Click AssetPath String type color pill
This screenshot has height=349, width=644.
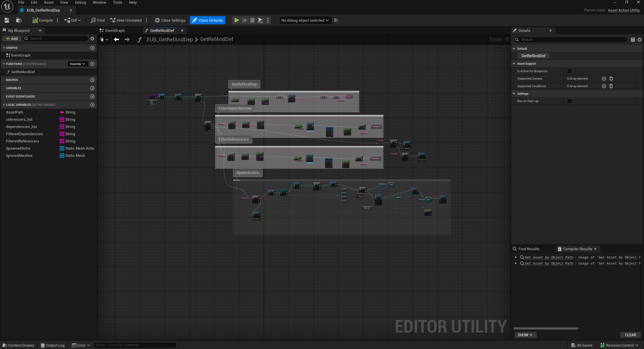coord(62,112)
